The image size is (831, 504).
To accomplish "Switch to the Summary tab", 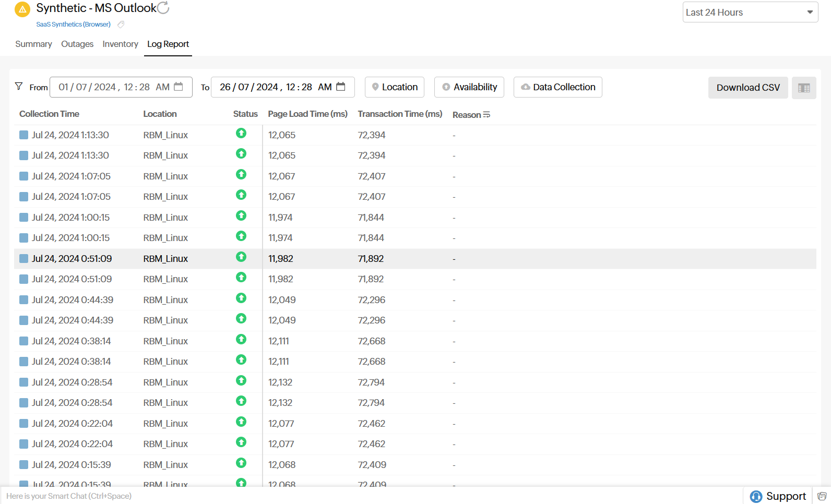I will [x=33, y=44].
